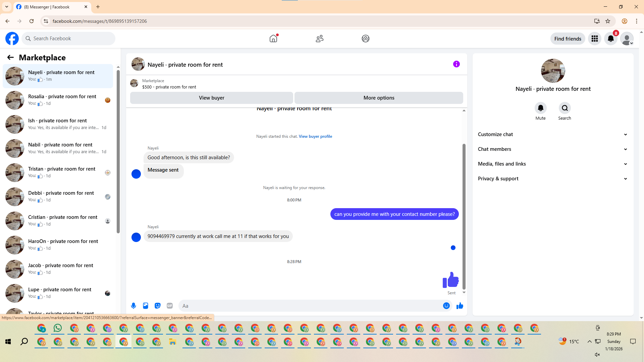Open the View buyer profile link
This screenshot has height=362, width=644.
[315, 136]
